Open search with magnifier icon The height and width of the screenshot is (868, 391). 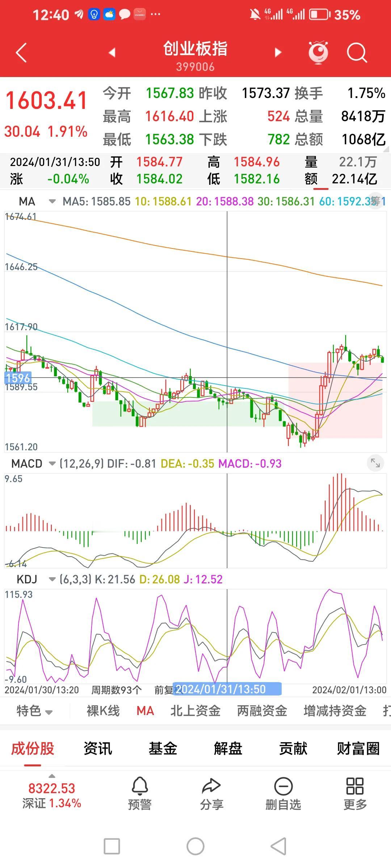pos(357,53)
